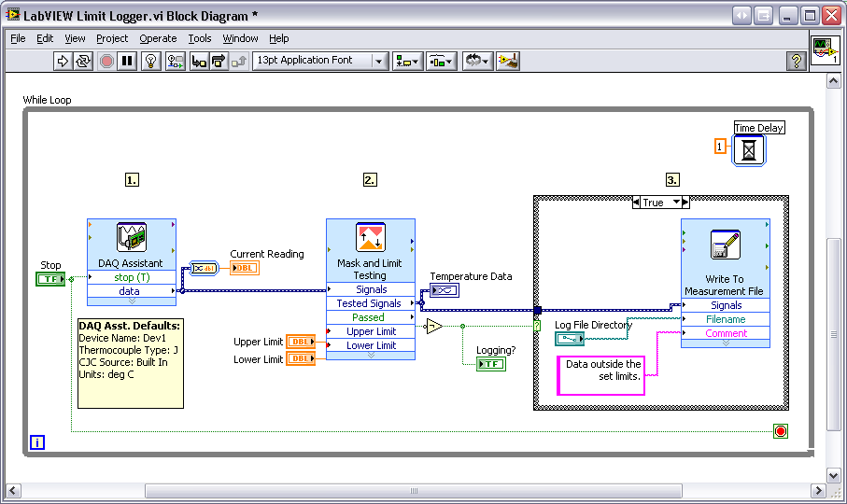The image size is (847, 504).
Task: Click the Upper Limit numeric control
Action: tap(301, 342)
